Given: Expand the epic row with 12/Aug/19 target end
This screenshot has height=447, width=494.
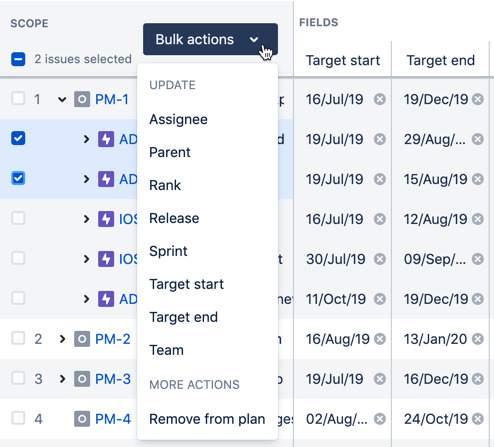Looking at the screenshot, I should pos(86,219).
